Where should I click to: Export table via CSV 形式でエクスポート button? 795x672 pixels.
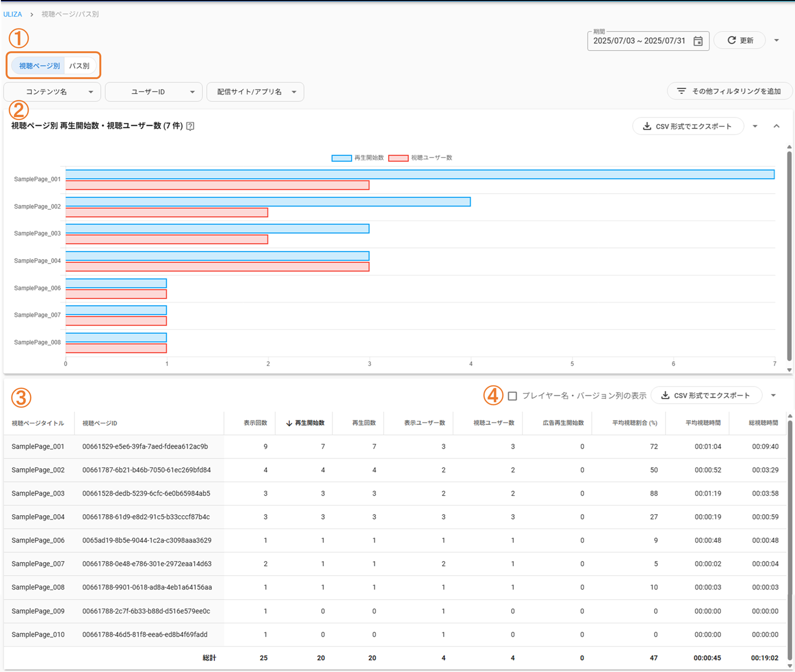pyautogui.click(x=707, y=396)
